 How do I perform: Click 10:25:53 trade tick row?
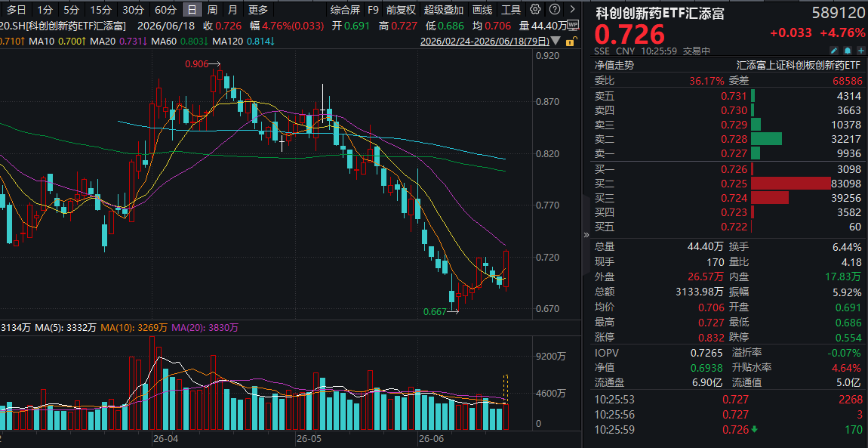(728, 399)
